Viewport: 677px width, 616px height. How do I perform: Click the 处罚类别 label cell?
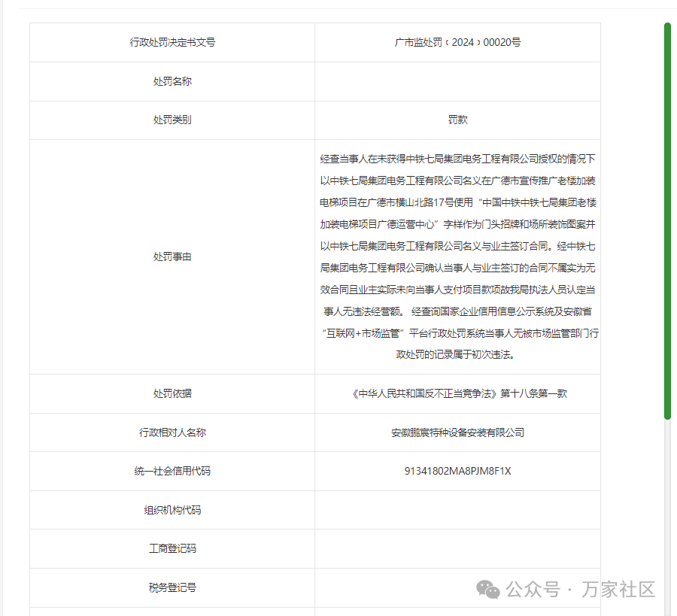pyautogui.click(x=172, y=120)
